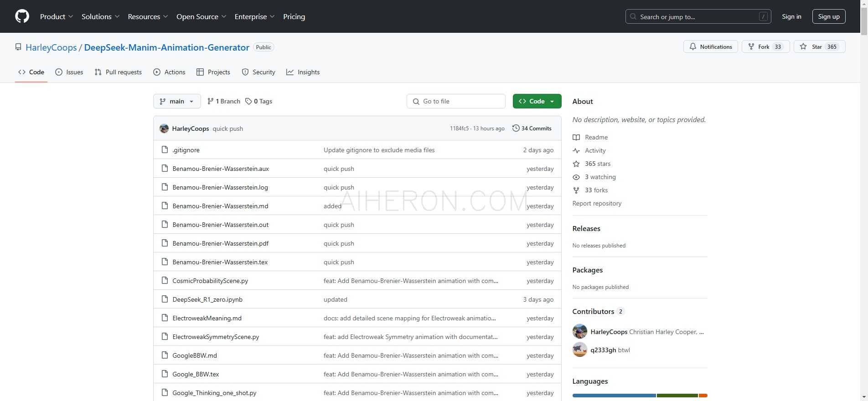The image size is (868, 401).
Task: Open the green Code dropdown button
Action: click(x=537, y=101)
